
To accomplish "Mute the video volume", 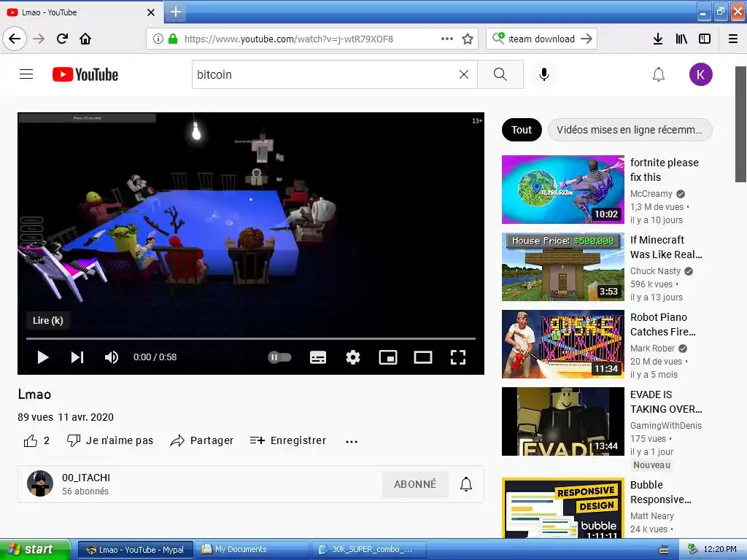I will (112, 357).
